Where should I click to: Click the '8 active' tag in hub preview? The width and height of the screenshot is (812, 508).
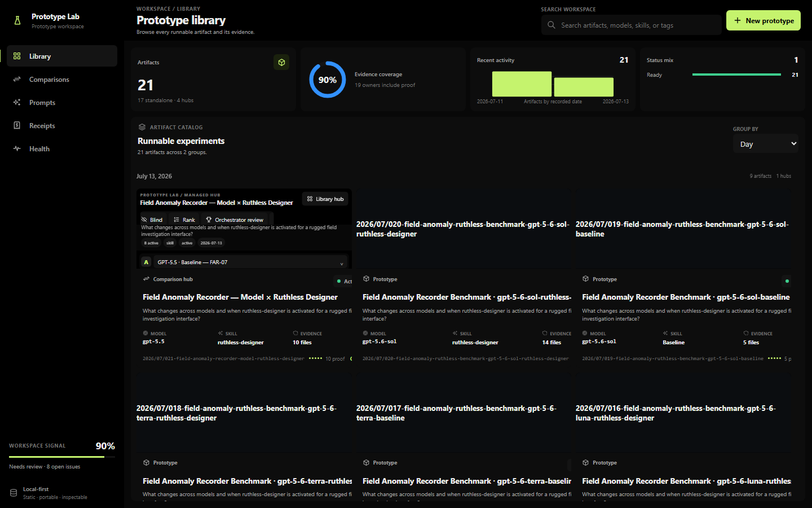click(x=151, y=243)
